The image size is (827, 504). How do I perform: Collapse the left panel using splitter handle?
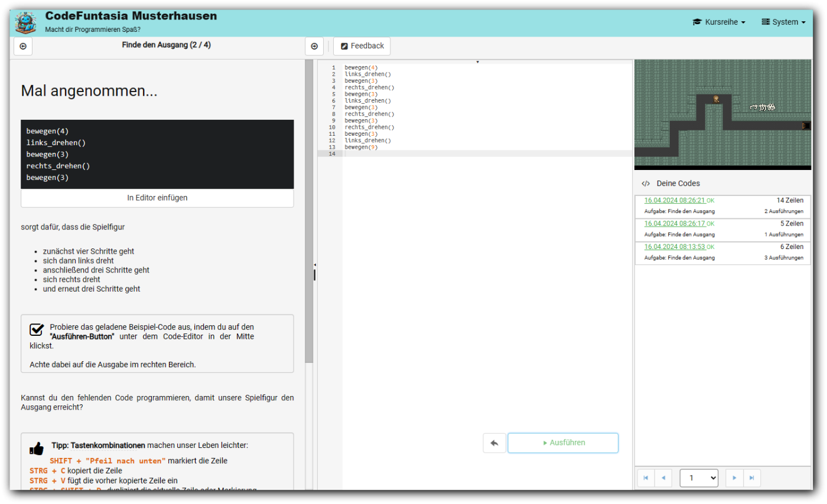pyautogui.click(x=314, y=271)
